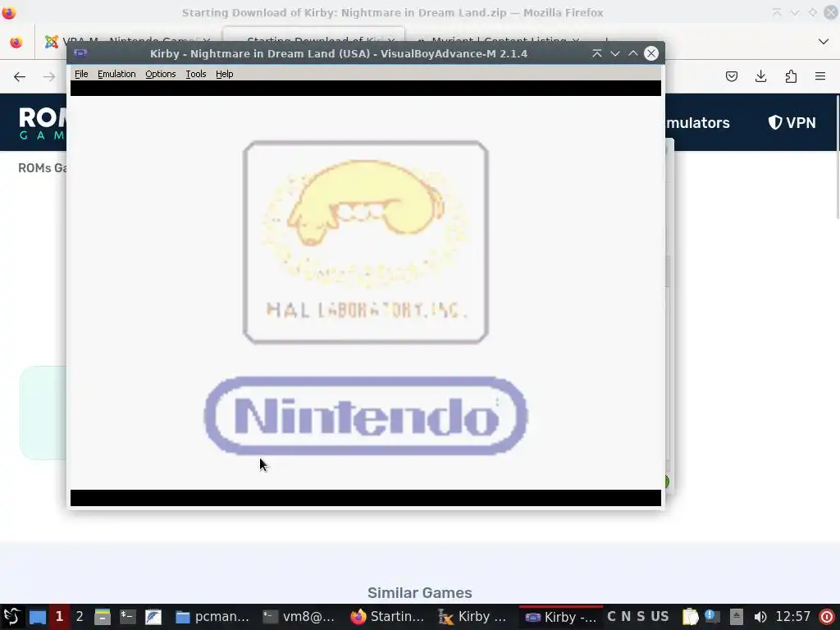
Task: Switch to workspace 2 in taskbar
Action: pyautogui.click(x=80, y=617)
